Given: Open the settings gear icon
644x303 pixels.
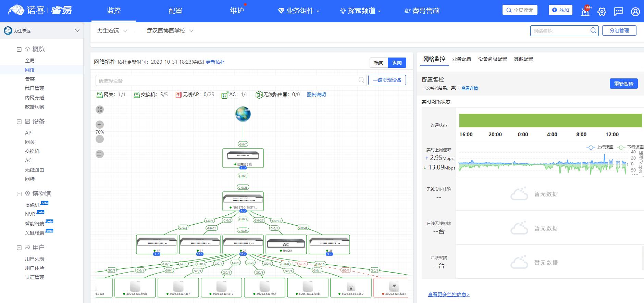Looking at the screenshot, I should (602, 12).
